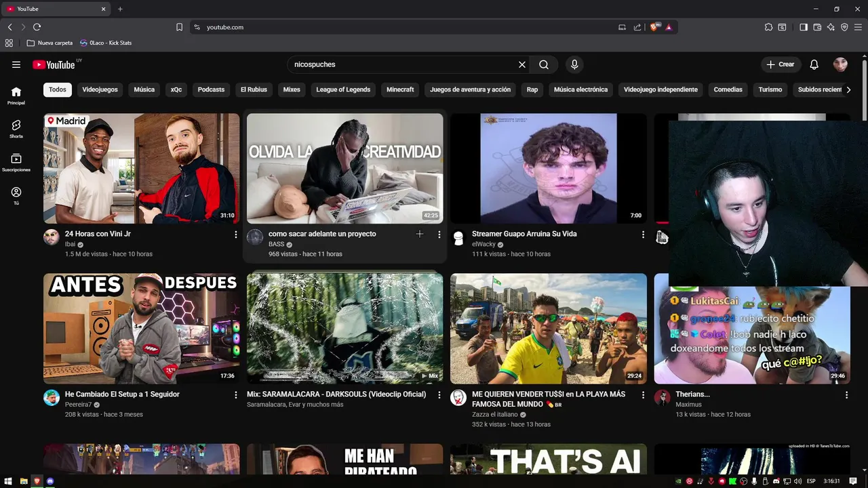Click the YouTube logo
This screenshot has width=868, height=488.
coord(54,64)
